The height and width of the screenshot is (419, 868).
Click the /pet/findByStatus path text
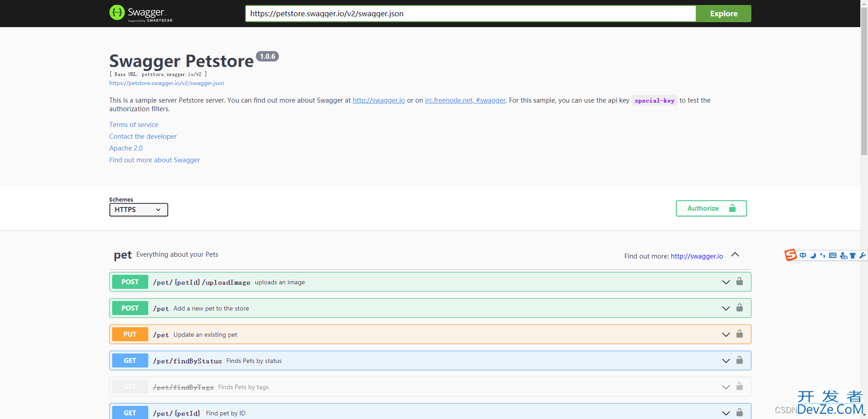click(187, 361)
